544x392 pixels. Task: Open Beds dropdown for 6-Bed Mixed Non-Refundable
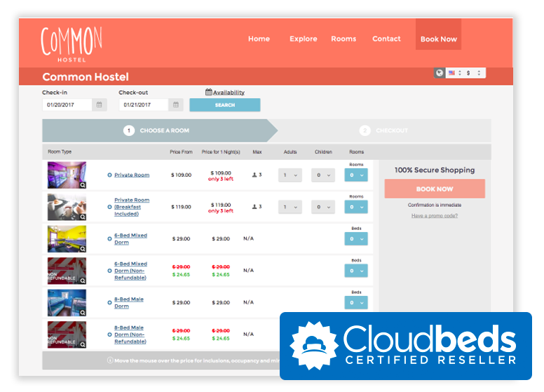tap(356, 271)
